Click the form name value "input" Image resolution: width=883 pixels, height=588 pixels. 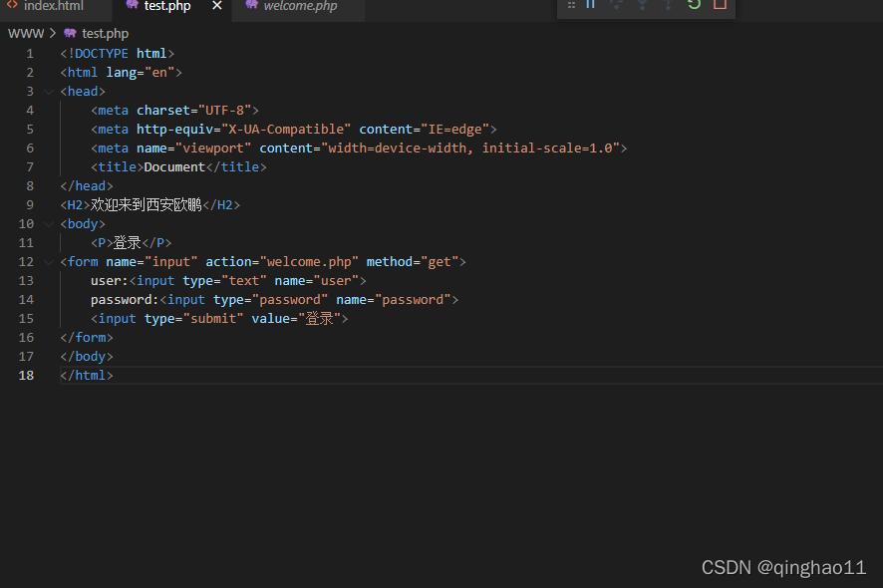(170, 262)
